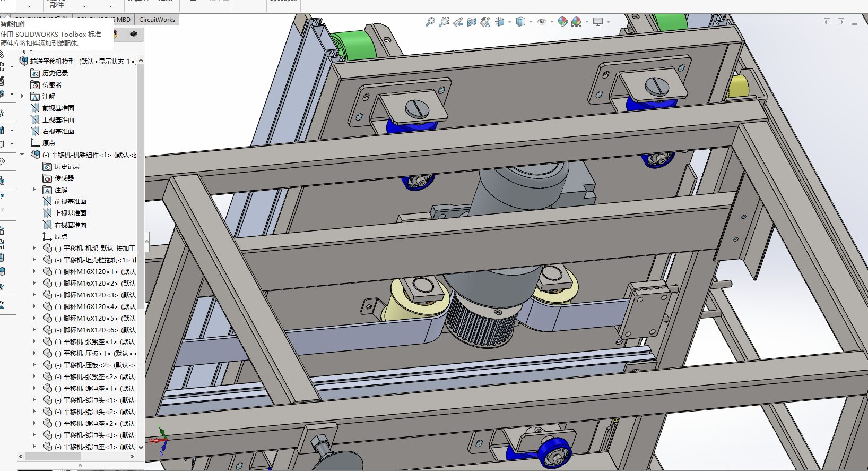Return to the Previous View
868x471 pixels.
point(458,22)
